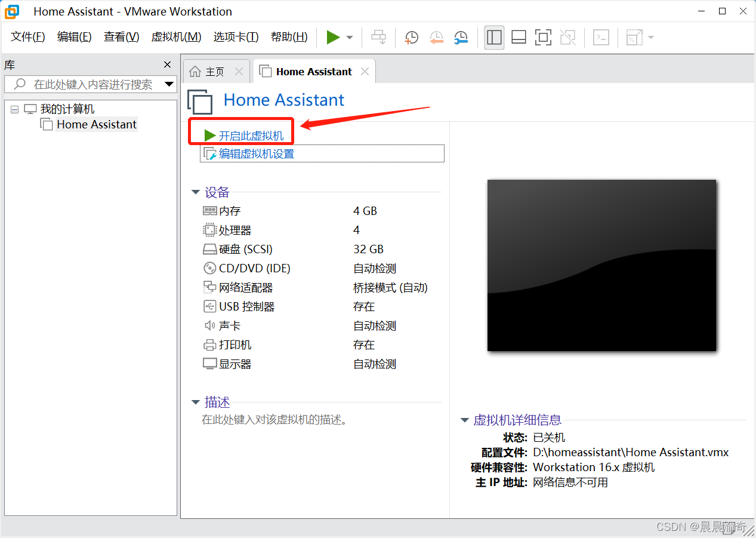Click the 桥接模式 (自动) value
This screenshot has height=538, width=756.
390,287
